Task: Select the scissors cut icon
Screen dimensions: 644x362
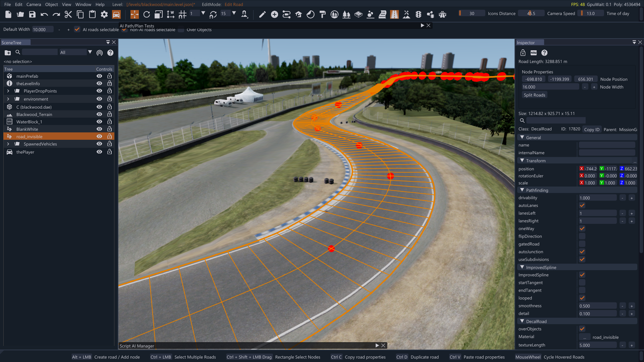Action: pyautogui.click(x=68, y=14)
